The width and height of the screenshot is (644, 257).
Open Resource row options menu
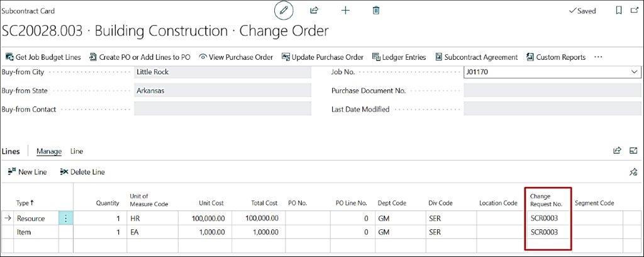(x=65, y=219)
